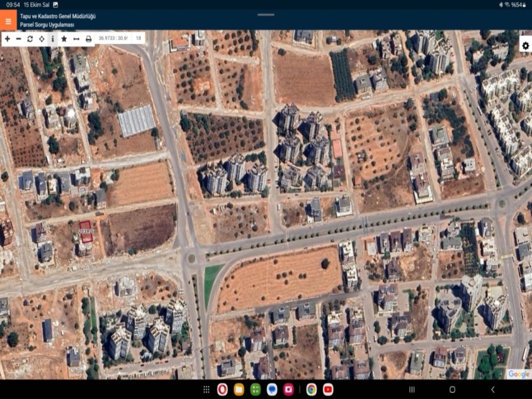The image size is (532, 399).
Task: Open map settings gear icon
Action: 525,46
